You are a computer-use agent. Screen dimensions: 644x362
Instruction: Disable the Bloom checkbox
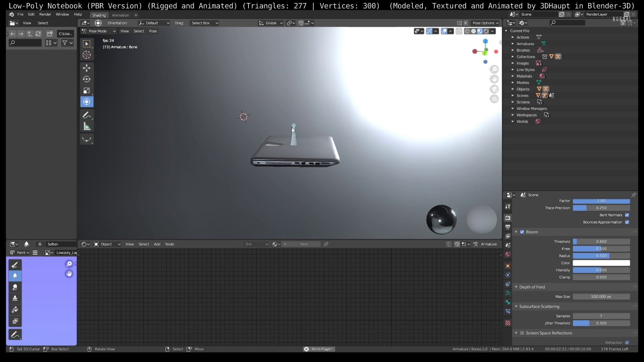(522, 232)
